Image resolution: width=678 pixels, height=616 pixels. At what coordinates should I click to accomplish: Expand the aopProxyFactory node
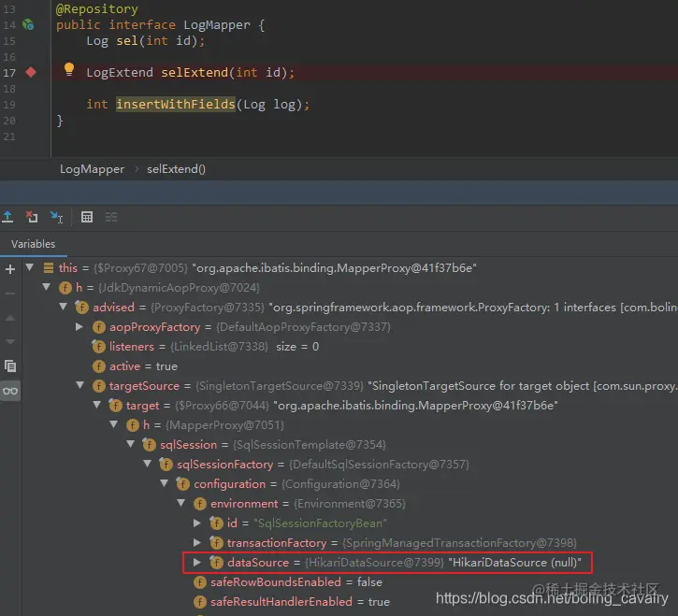click(79, 326)
